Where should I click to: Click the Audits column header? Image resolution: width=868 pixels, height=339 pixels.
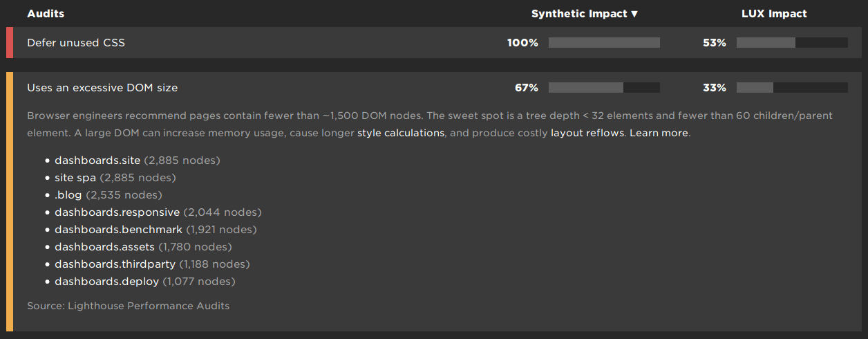click(46, 14)
